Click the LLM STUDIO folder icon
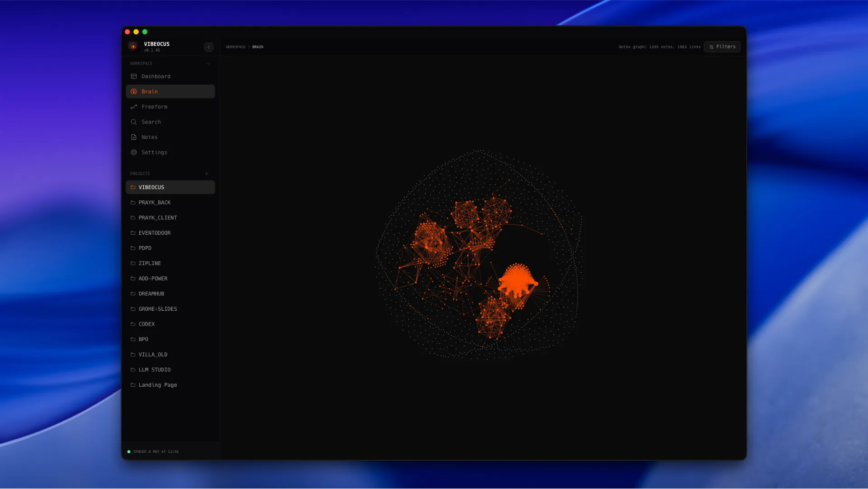The image size is (868, 489). coord(133,370)
